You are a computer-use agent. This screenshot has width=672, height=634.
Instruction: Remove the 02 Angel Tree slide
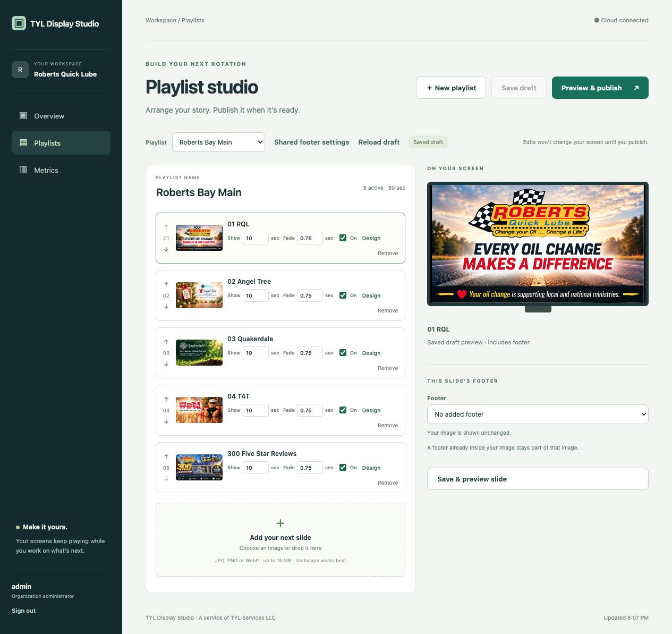pyautogui.click(x=388, y=310)
